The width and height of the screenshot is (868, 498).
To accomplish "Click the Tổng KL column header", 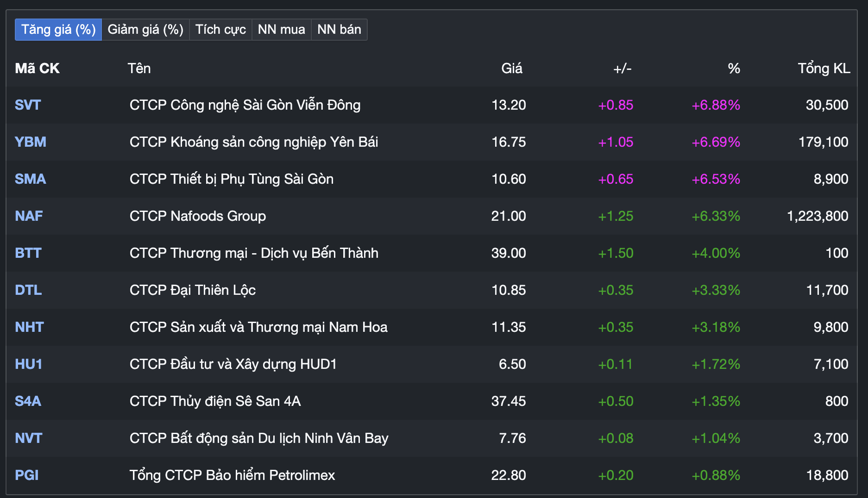I will (x=824, y=68).
